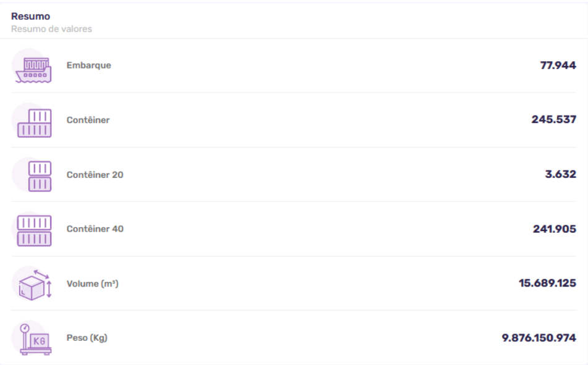Select the Contêiner 40 wide containers icon
588x365 pixels.
click(x=34, y=231)
